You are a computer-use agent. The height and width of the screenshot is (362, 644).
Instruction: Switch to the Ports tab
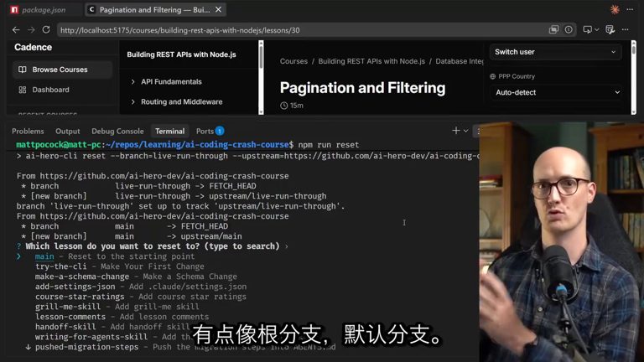(x=210, y=132)
